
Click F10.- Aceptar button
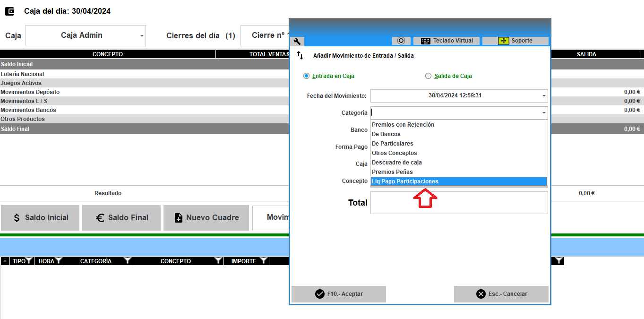(339, 294)
